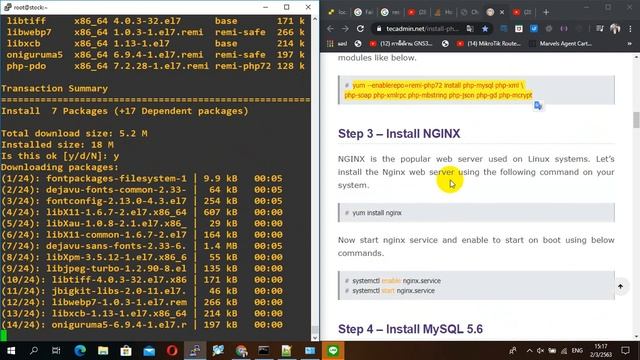Launch Opera browser from the taskbar
Image resolution: width=640 pixels, height=360 pixels.
172,351
